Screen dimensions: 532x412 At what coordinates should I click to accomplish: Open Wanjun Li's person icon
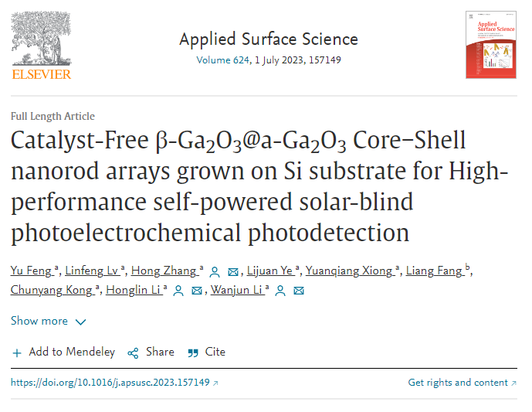(280, 291)
